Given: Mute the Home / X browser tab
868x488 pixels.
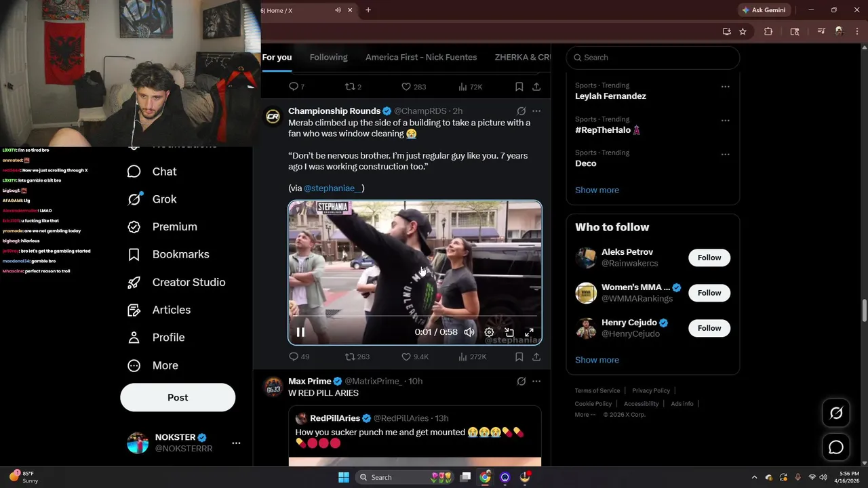Looking at the screenshot, I should point(338,10).
